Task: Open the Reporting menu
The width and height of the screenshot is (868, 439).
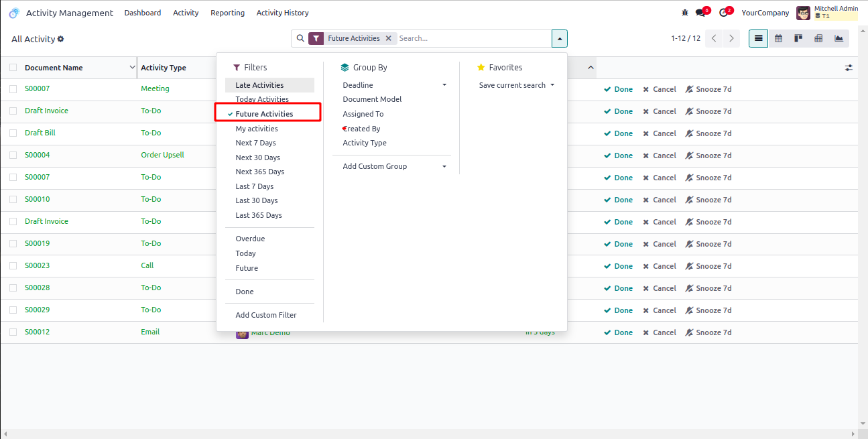Action: [x=227, y=13]
